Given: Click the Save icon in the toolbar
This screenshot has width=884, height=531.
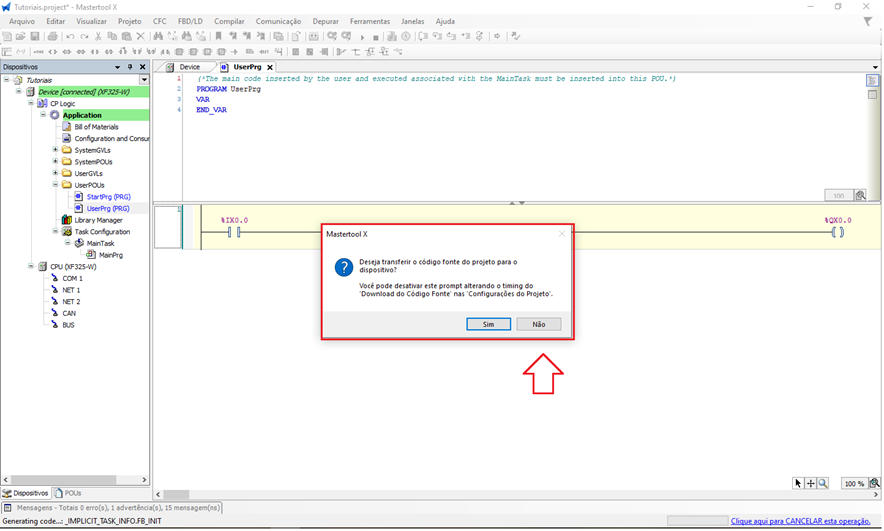Looking at the screenshot, I should point(34,37).
